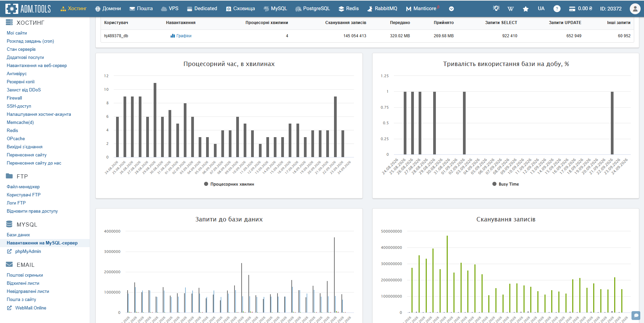Toggle Процесорних хвилин legend item
This screenshot has width=644, height=323.
click(x=229, y=184)
